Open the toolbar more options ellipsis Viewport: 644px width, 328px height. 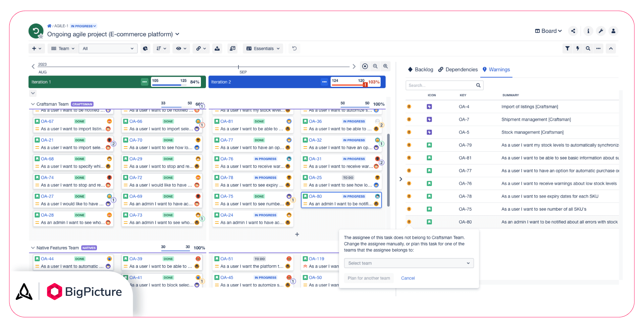pos(598,49)
